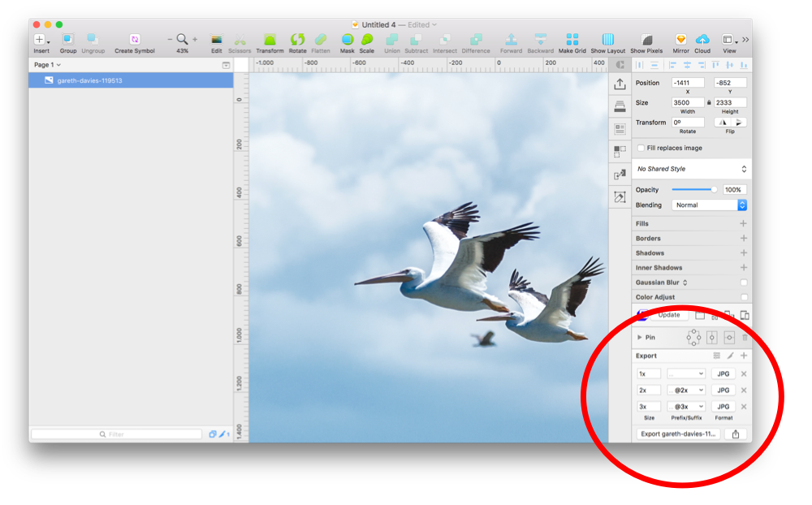Screen dimensions: 812x505
Task: Add a new export size with plus
Action: pos(744,356)
